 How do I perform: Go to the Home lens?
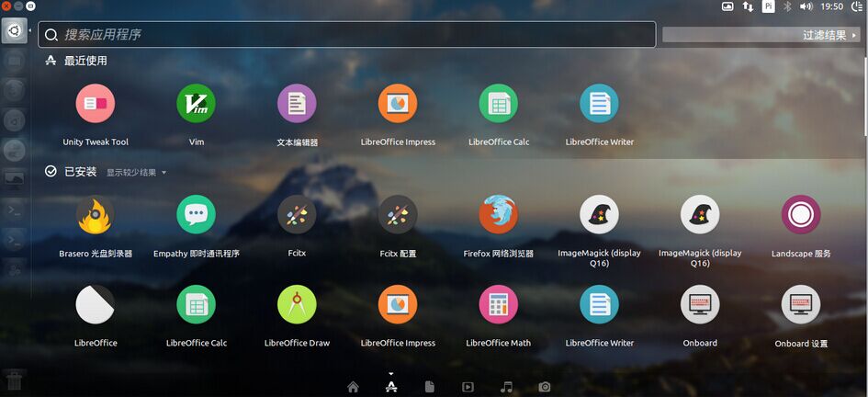(x=353, y=387)
